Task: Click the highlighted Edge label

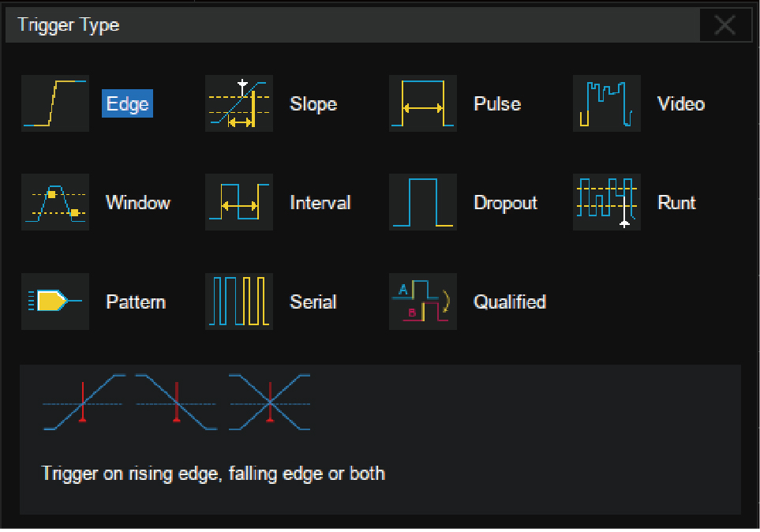Action: 127,104
